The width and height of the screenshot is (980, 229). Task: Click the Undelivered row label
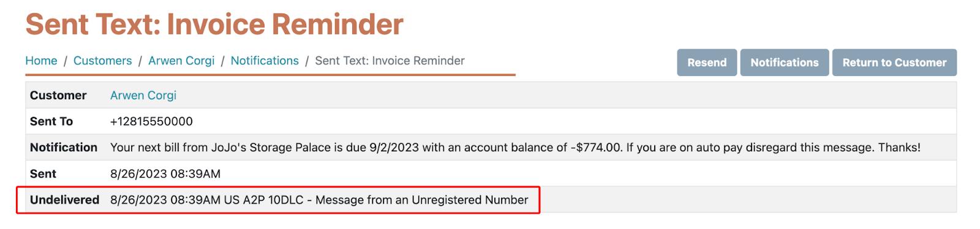(64, 200)
